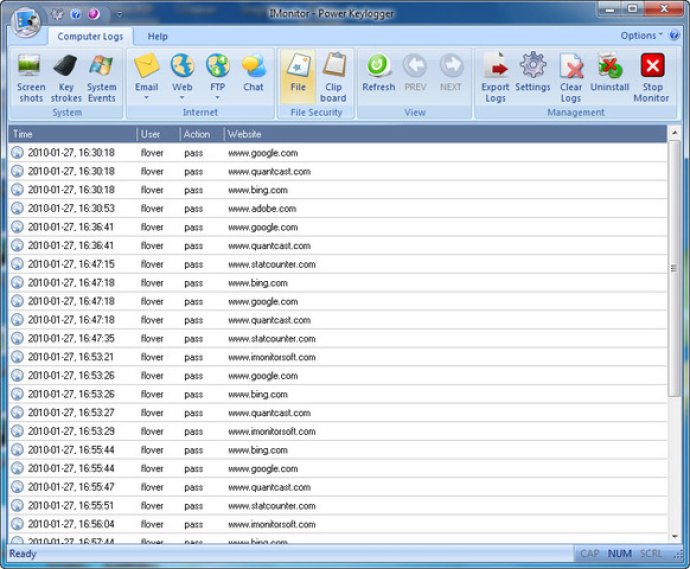Viewport: 690px width, 569px height.
Task: Select 16:53:27 www.quantcast.com entry
Action: (x=338, y=413)
